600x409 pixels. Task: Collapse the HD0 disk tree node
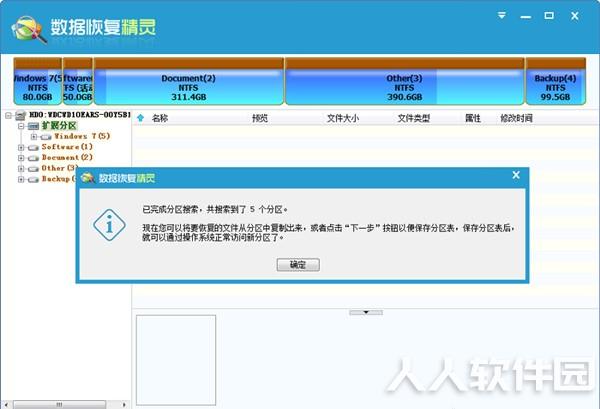point(8,115)
